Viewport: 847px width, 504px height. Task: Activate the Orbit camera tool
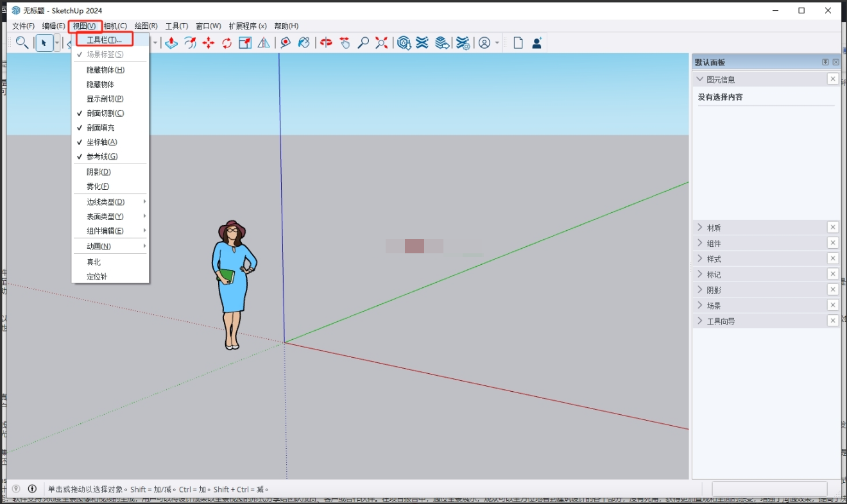click(x=326, y=43)
